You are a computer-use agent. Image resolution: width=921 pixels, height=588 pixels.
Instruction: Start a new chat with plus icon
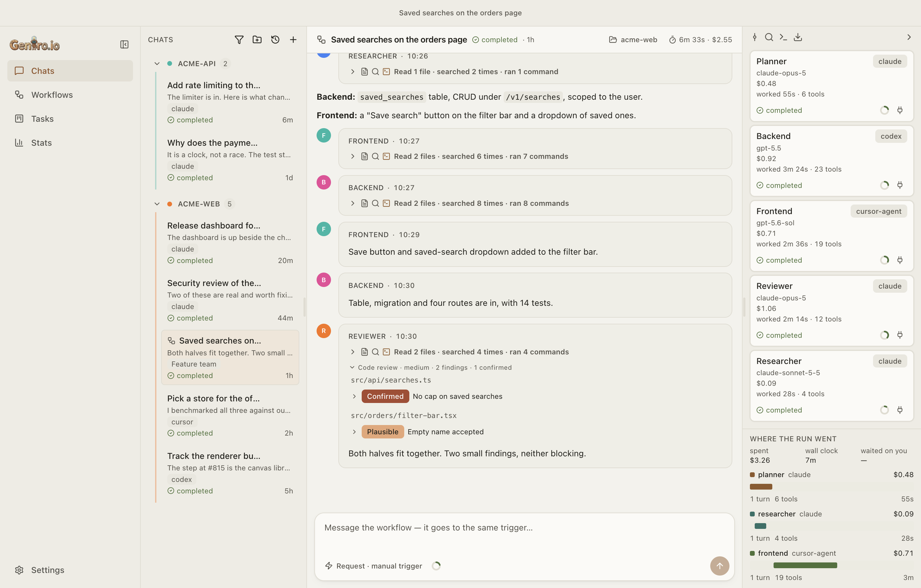pos(293,40)
